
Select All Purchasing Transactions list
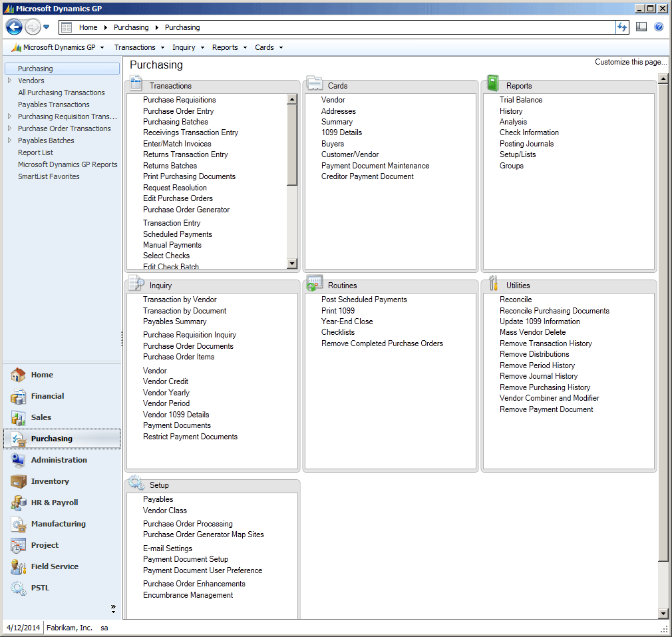tap(61, 92)
